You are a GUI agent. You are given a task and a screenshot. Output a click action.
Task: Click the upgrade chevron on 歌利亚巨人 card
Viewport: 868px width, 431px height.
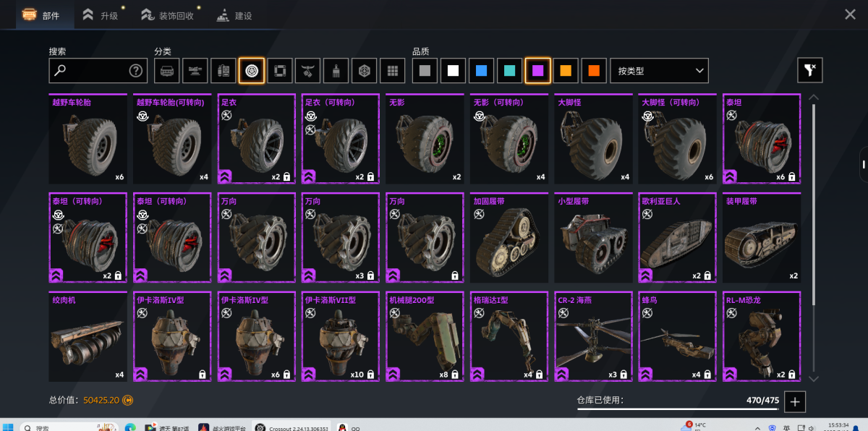[647, 275]
